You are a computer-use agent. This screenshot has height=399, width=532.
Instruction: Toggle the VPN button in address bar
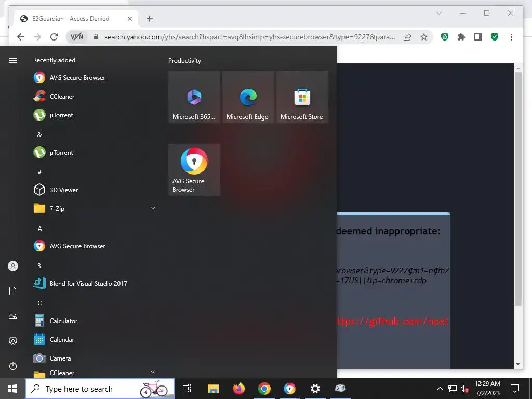tap(77, 37)
